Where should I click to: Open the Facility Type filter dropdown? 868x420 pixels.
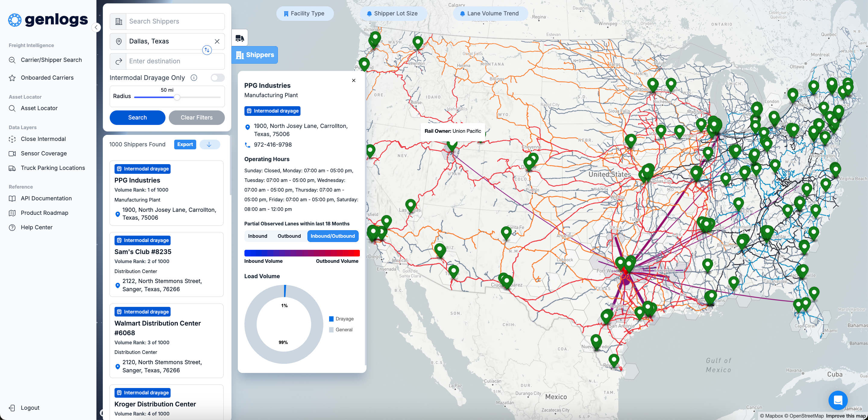[305, 14]
